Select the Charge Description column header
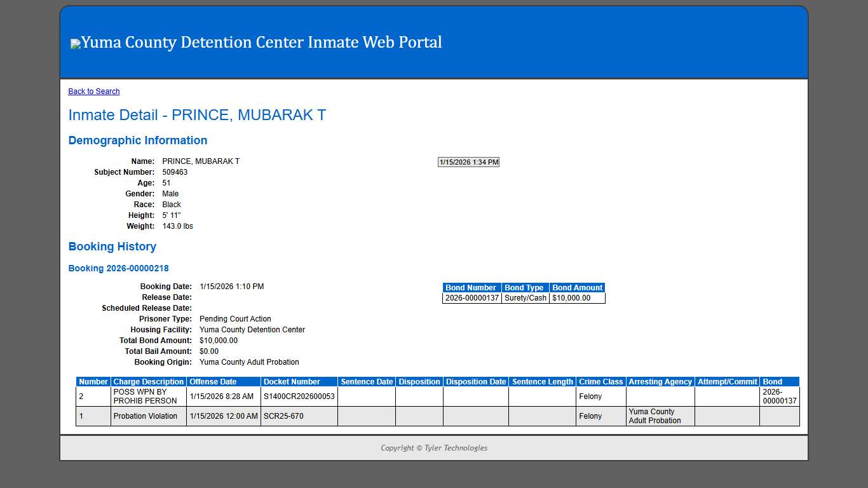 click(x=148, y=381)
